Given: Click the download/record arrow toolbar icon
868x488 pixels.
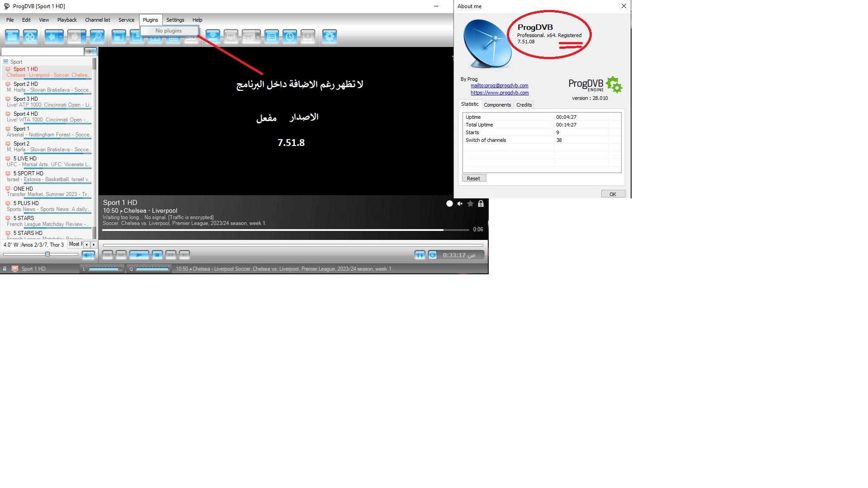Looking at the screenshot, I should (x=212, y=37).
